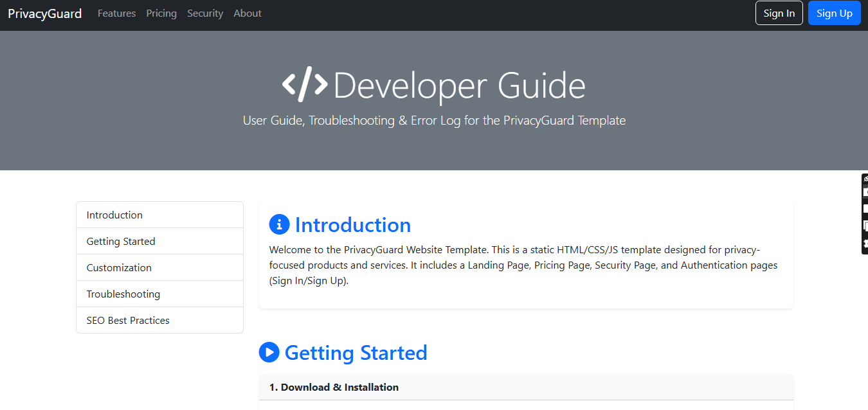Open the PrivacyGuard brand home link

point(45,13)
